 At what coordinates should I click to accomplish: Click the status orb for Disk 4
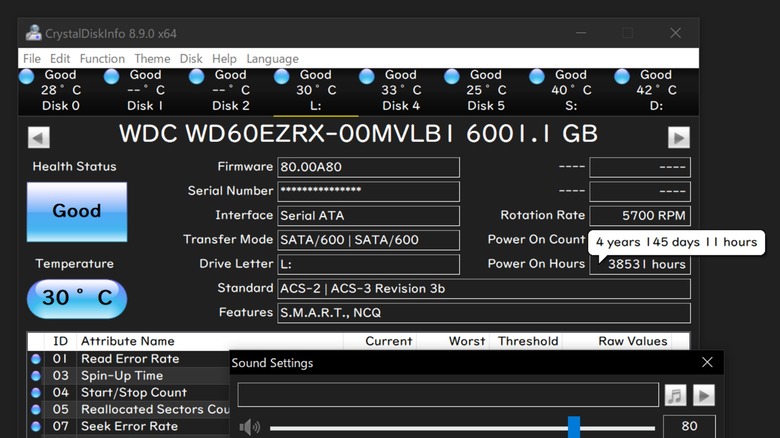[367, 76]
